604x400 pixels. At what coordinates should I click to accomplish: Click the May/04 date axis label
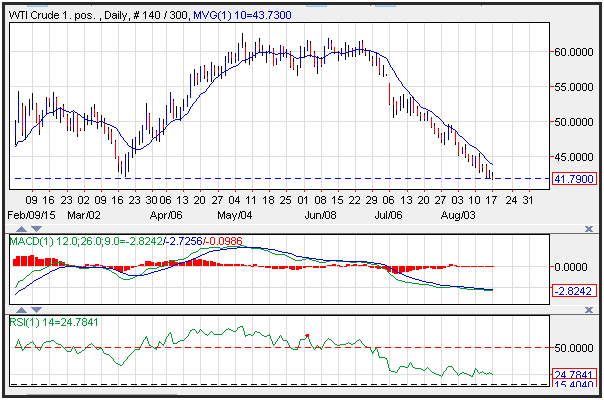click(x=234, y=214)
